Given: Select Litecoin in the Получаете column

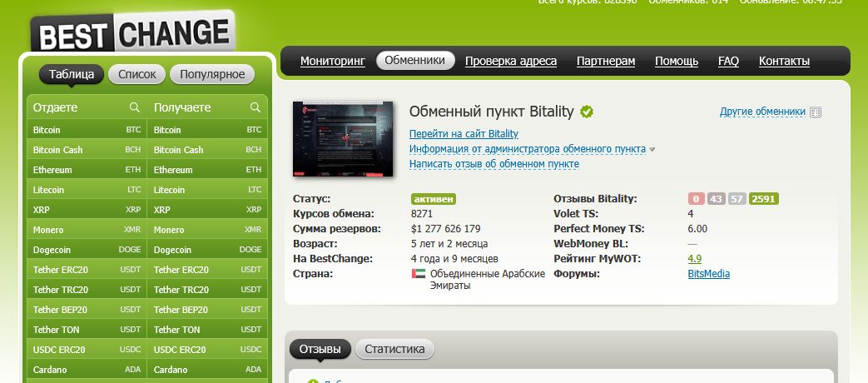Looking at the screenshot, I should tap(207, 189).
